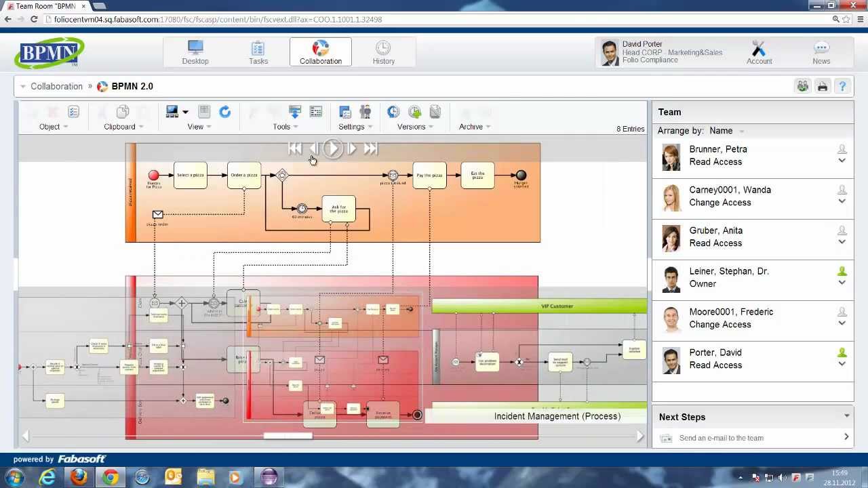868x488 pixels.
Task: Skip to the last slide in preview
Action: 370,148
